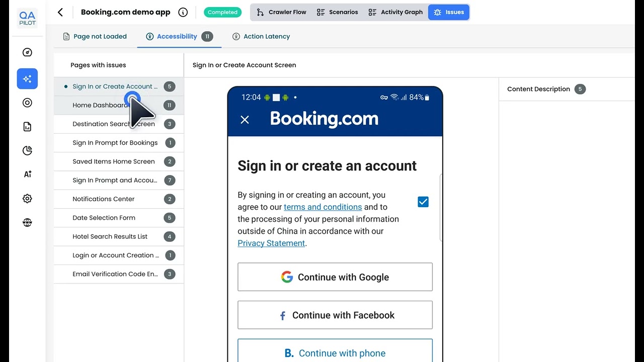Click the AI text icon in sidebar
The width and height of the screenshot is (644, 362).
[x=27, y=174]
